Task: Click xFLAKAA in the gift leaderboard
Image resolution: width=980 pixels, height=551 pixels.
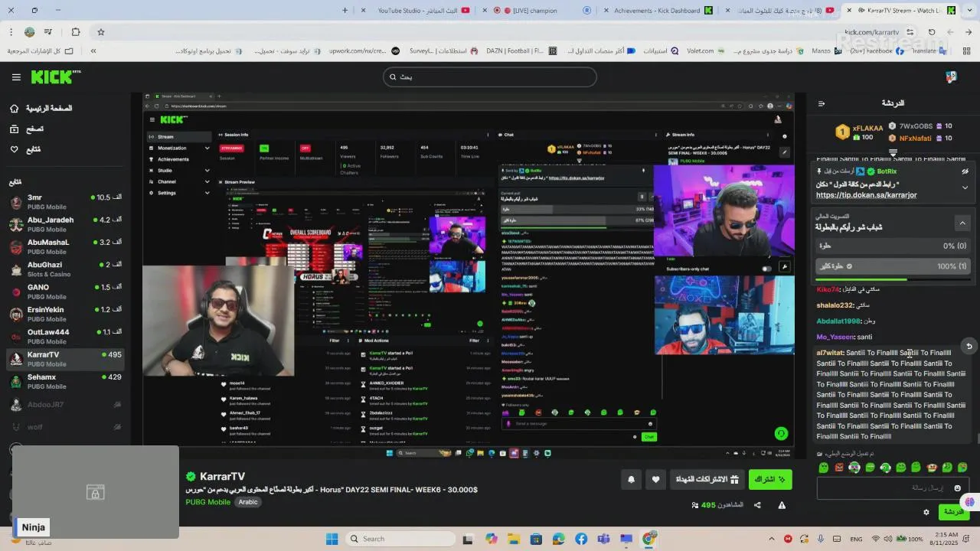Action: pos(867,128)
